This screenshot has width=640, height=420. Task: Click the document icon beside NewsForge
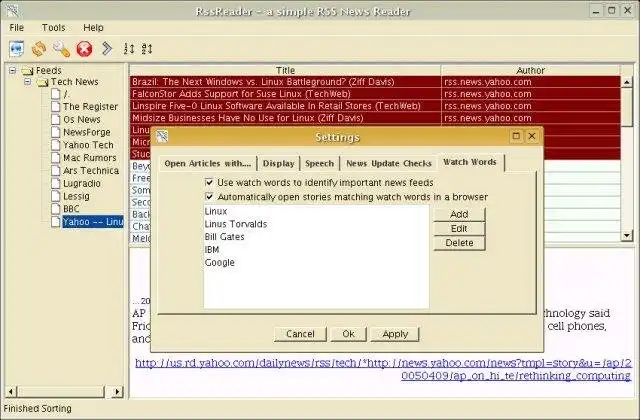[x=56, y=132]
